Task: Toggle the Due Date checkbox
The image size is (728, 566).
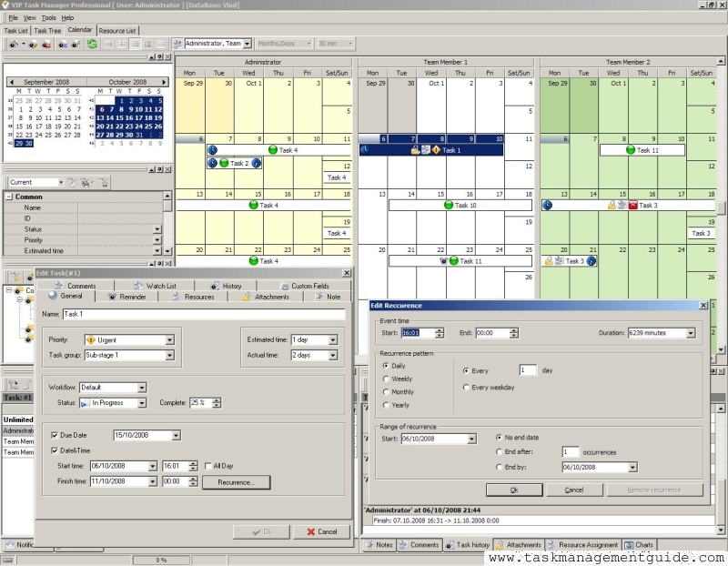Action: click(55, 435)
